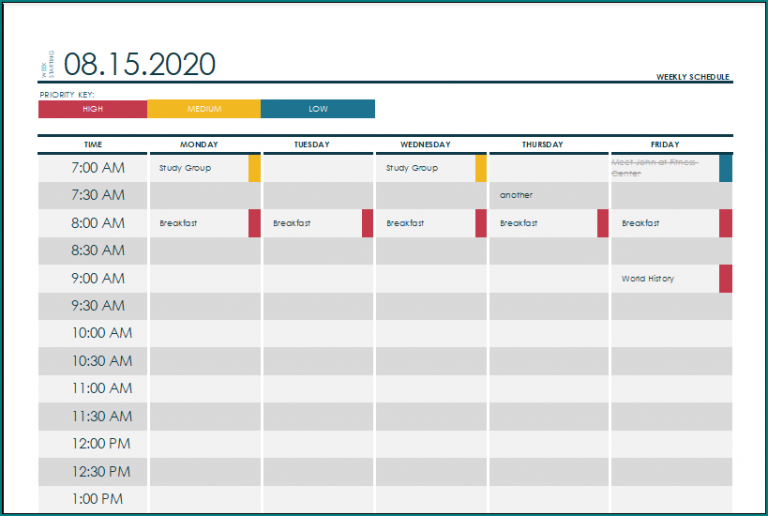Click blue priority marker on Friday 7:00 AM
Image resolution: width=768 pixels, height=516 pixels.
(x=725, y=168)
